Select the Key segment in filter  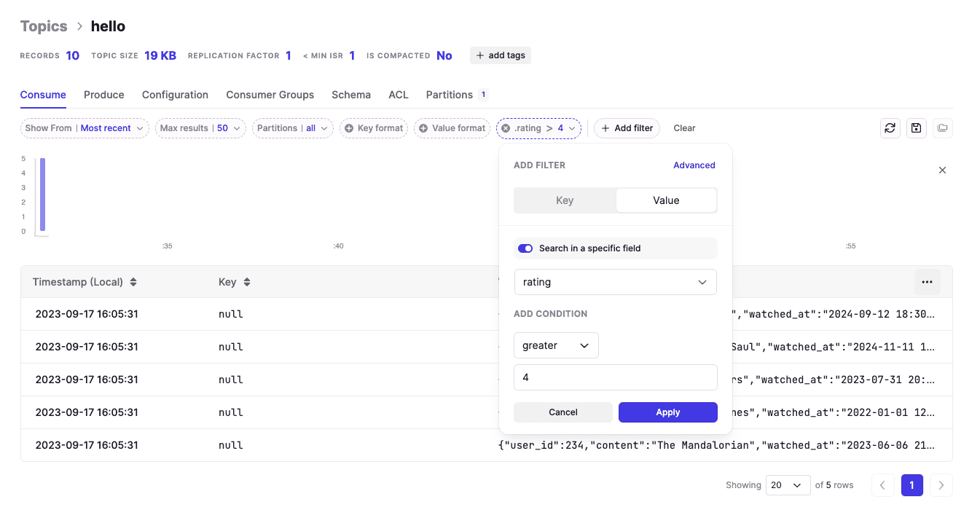(x=565, y=200)
